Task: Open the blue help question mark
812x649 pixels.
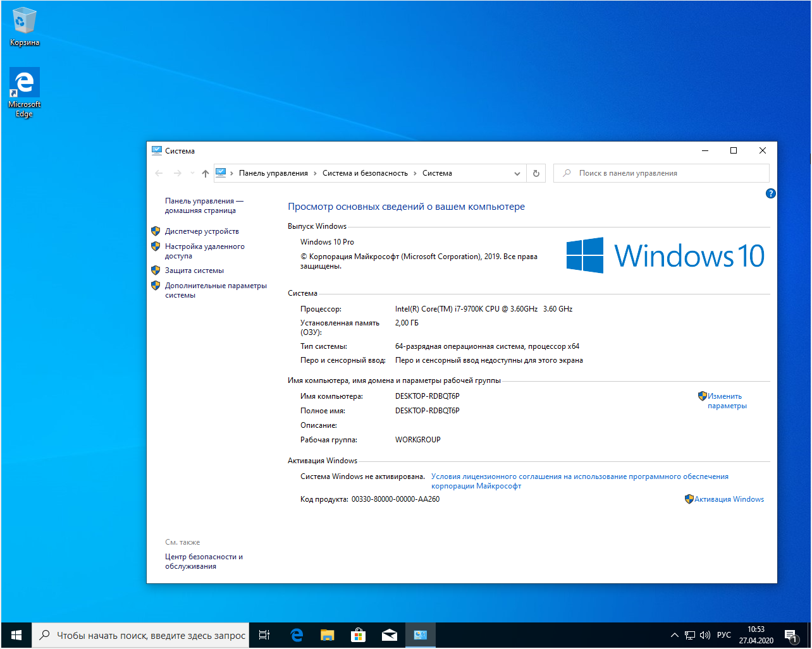Action: tap(770, 193)
